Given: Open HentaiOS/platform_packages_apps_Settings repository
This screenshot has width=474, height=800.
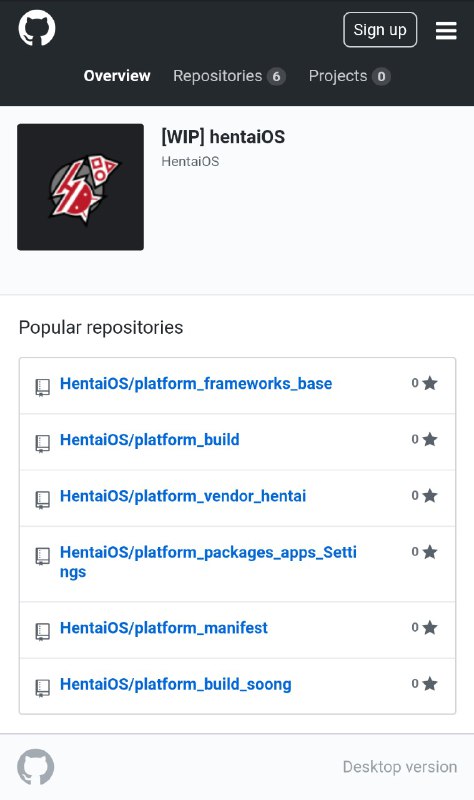Looking at the screenshot, I should 208,562.
